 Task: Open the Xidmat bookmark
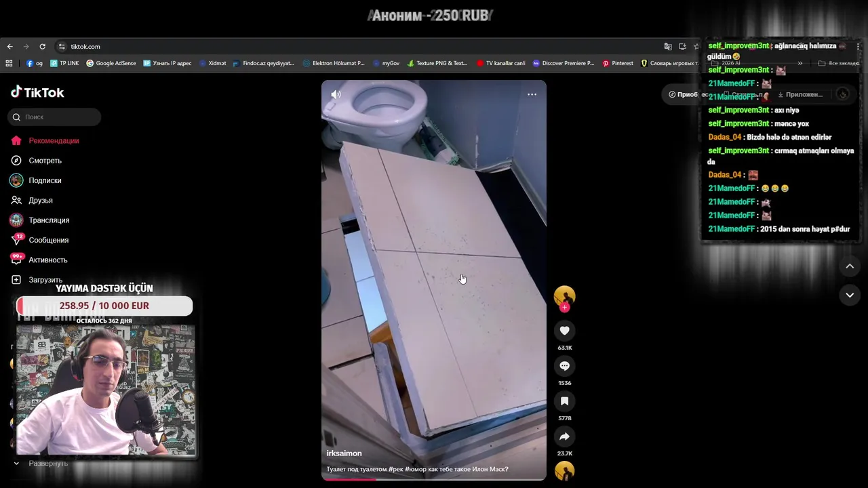[x=212, y=63]
